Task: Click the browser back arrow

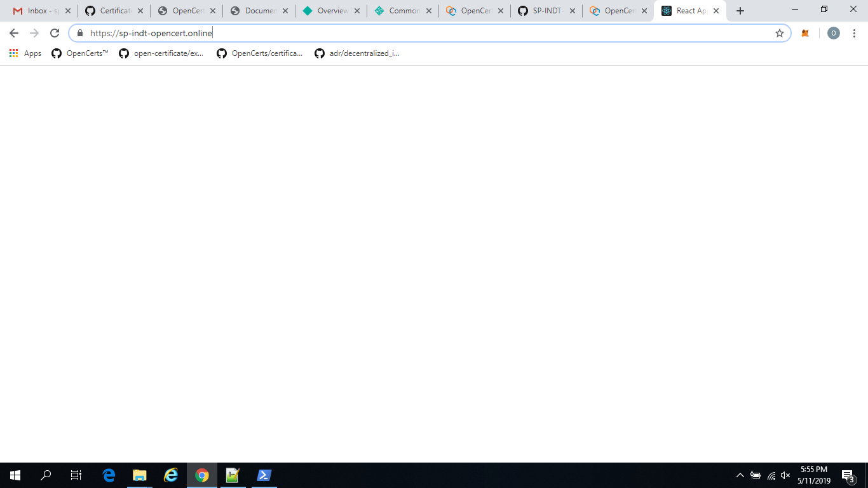Action: 13,33
